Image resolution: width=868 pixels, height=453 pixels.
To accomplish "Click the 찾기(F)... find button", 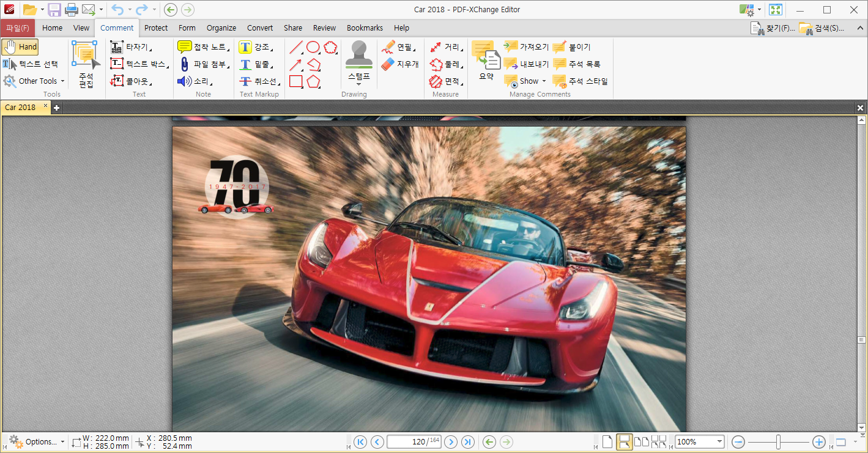I will coord(773,28).
